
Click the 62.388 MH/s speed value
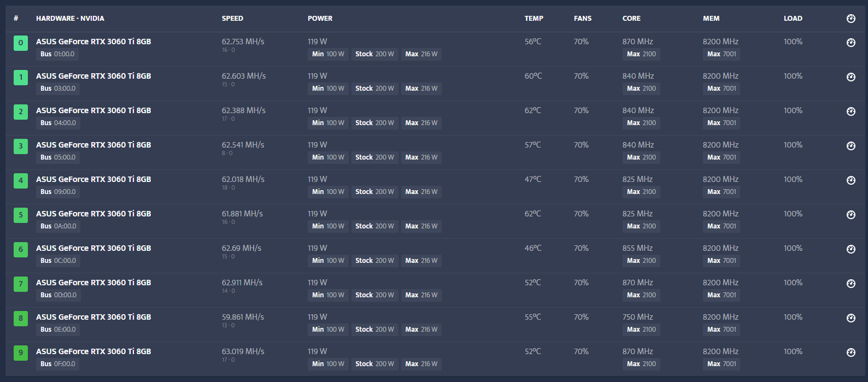244,110
